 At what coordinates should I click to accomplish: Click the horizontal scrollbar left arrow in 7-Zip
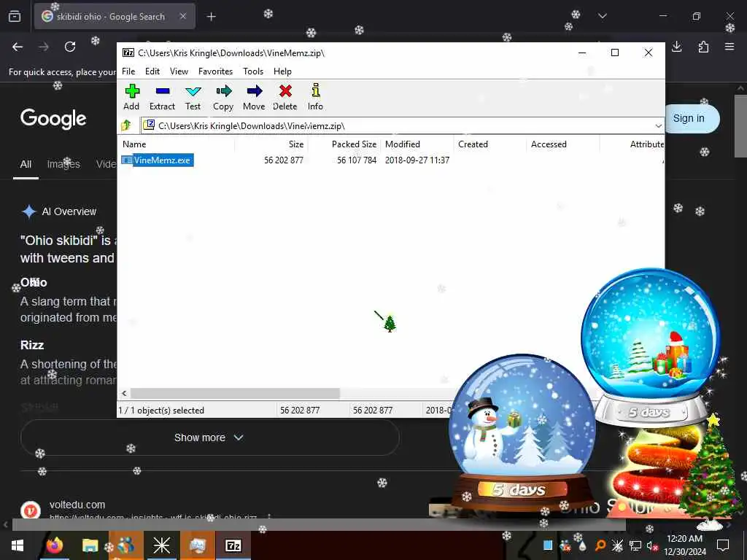[x=124, y=393]
